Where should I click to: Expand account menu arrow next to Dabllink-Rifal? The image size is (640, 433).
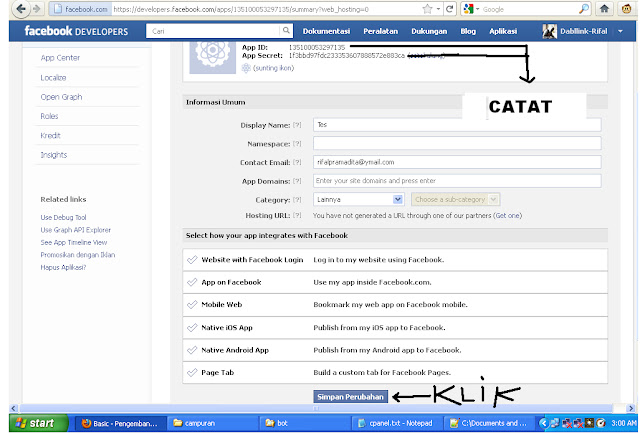coord(620,31)
